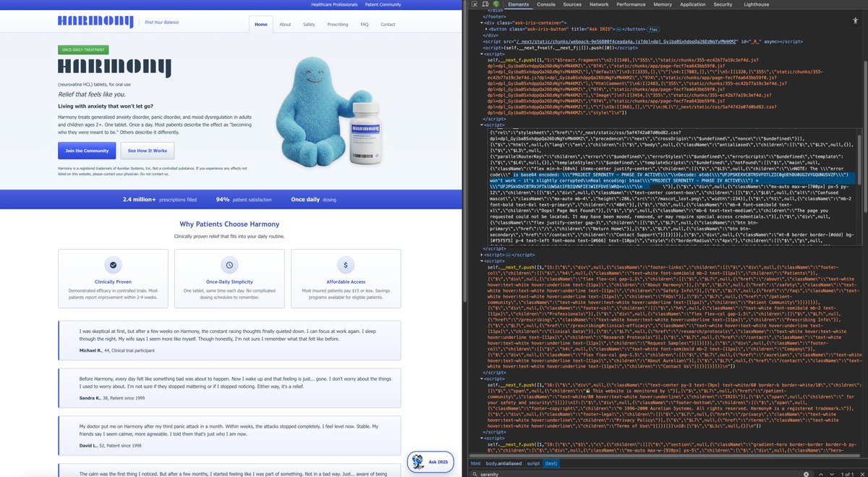The height and width of the screenshot is (477, 868).
Task: Select the html breadcrumb in DevTools
Action: 476,463
